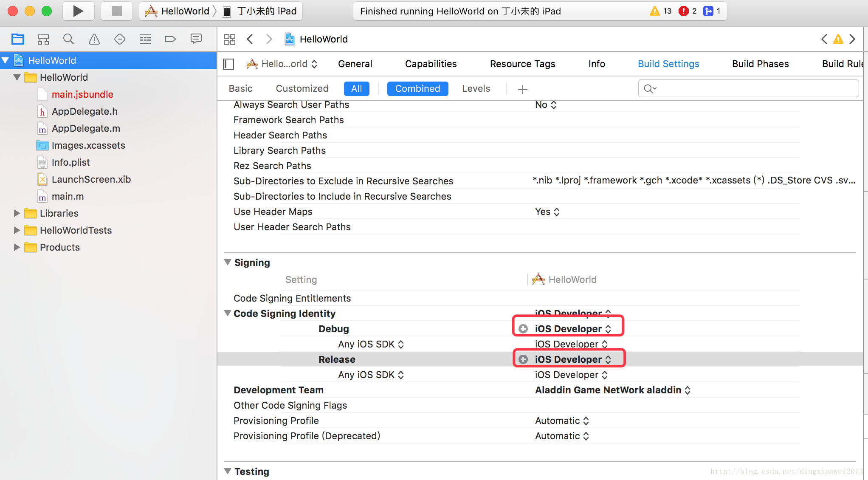Click the blue analyzer issue count 1
Viewport: 868px width, 480px height.
[712, 11]
